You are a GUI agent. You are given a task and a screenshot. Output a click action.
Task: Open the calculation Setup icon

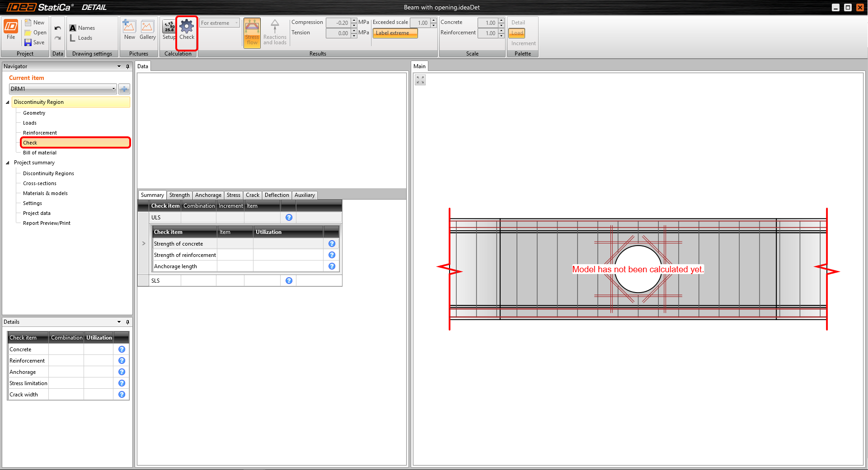tap(169, 28)
